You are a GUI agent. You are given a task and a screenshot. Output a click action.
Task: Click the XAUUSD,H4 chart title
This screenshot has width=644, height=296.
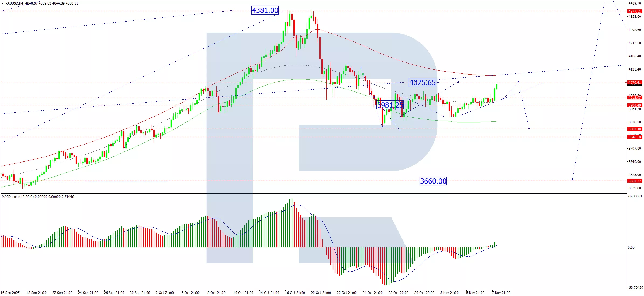(14, 3)
